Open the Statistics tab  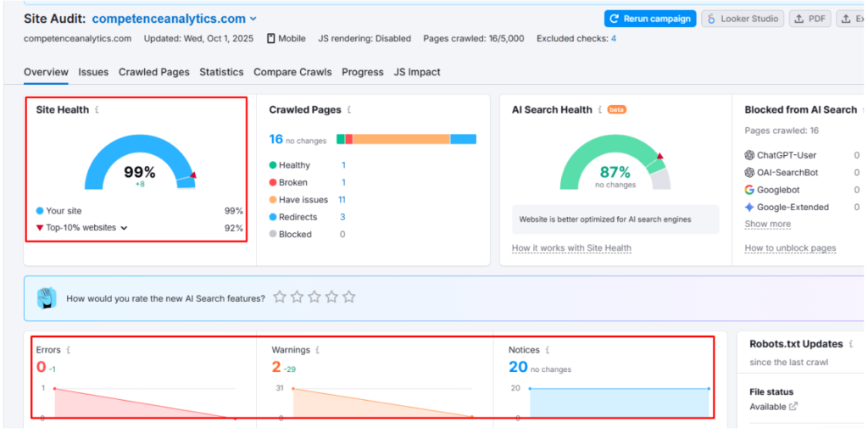[221, 72]
